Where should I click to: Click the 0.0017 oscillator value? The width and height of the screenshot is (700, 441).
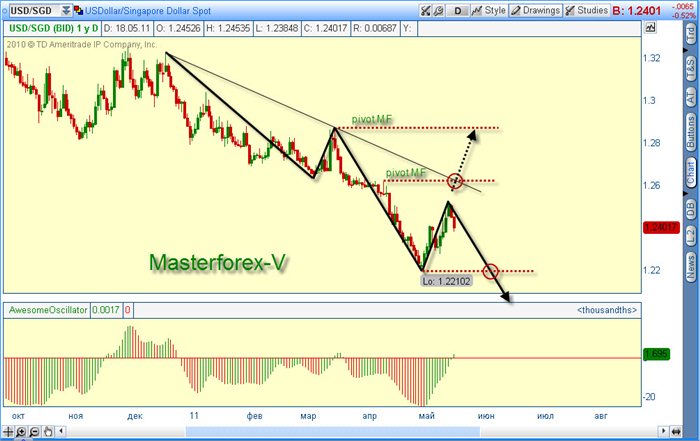(106, 310)
